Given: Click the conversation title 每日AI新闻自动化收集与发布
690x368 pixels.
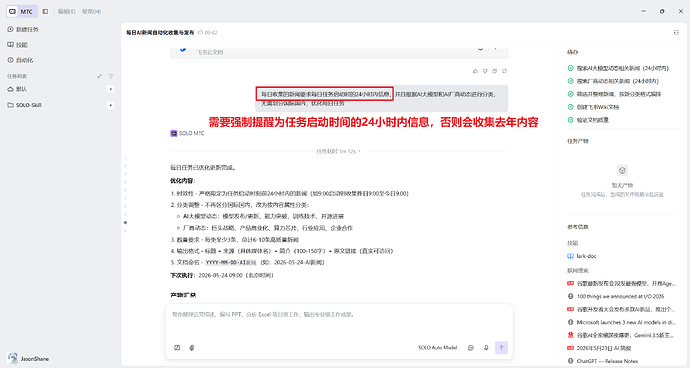Looking at the screenshot, I should [x=160, y=33].
